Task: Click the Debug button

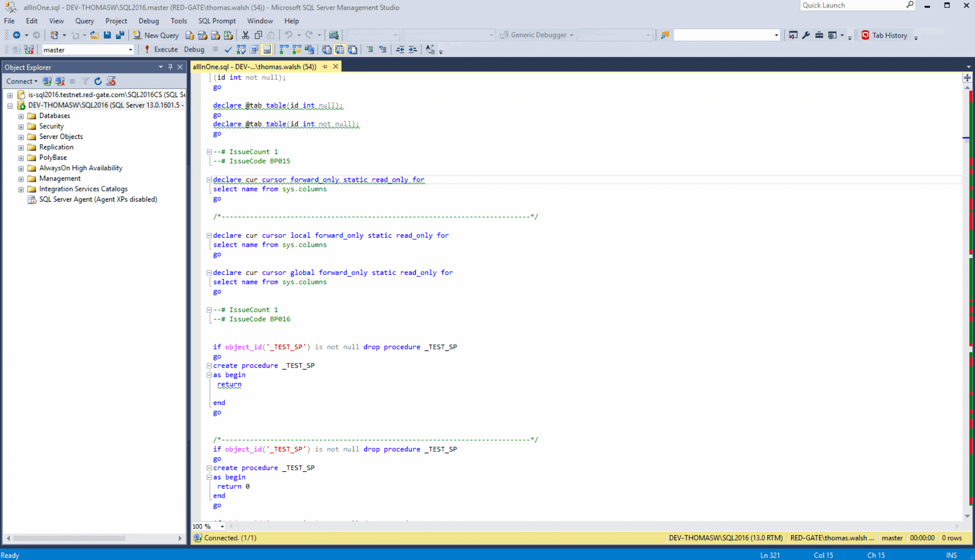Action: point(194,50)
